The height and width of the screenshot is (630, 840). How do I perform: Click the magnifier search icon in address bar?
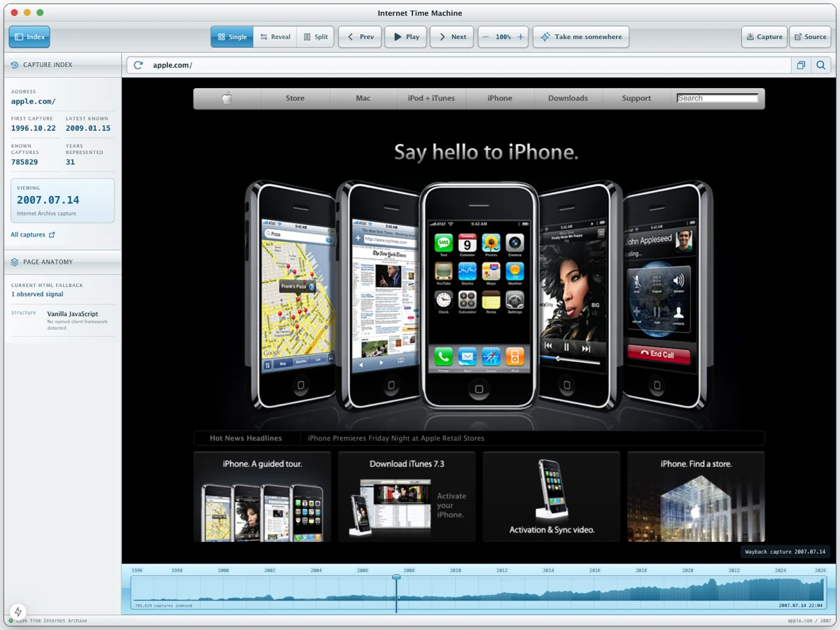(821, 65)
